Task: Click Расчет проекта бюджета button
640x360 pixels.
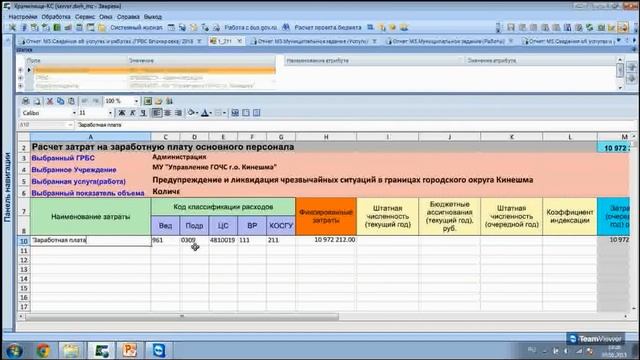Action: point(328,28)
